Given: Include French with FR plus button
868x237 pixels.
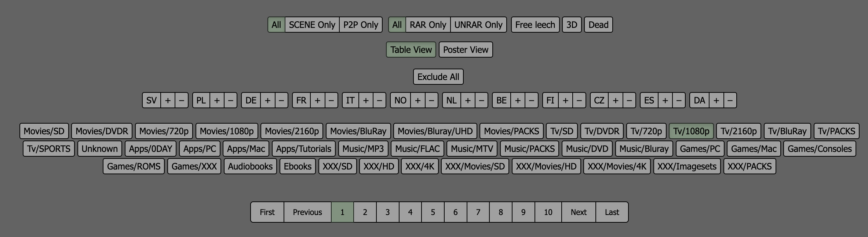Looking at the screenshot, I should click(317, 101).
